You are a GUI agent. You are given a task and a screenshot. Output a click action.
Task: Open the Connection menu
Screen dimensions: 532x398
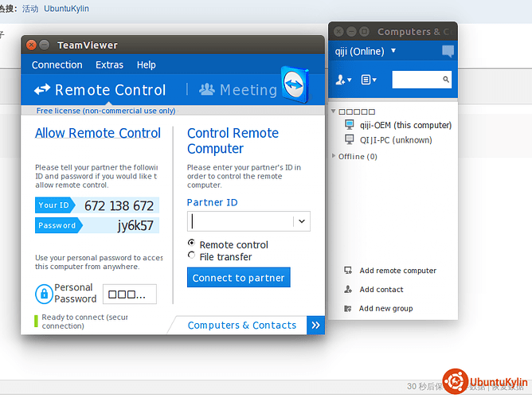(x=57, y=65)
